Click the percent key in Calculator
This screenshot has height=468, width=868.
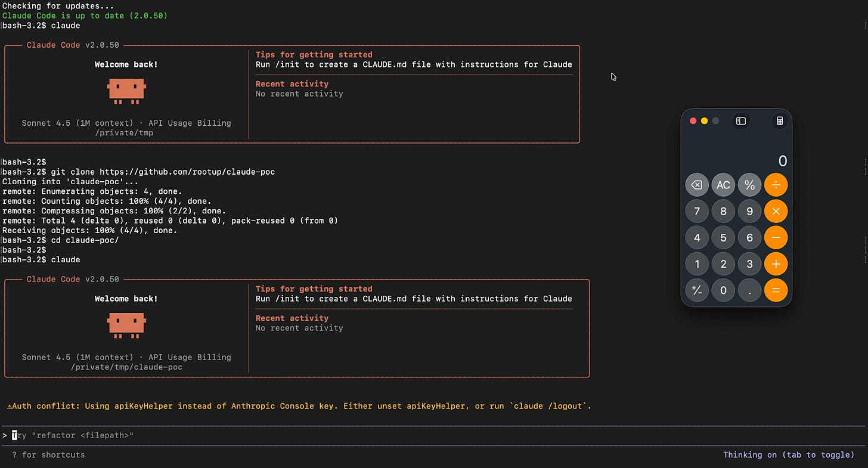coord(749,185)
